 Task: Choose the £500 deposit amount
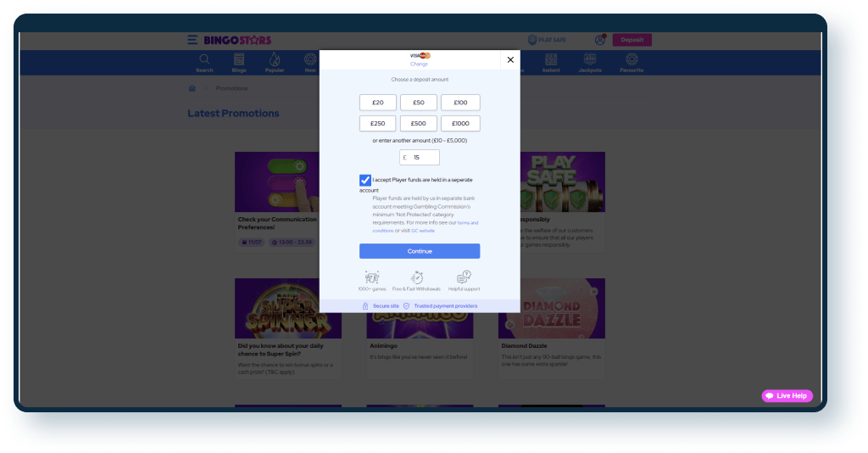(419, 124)
